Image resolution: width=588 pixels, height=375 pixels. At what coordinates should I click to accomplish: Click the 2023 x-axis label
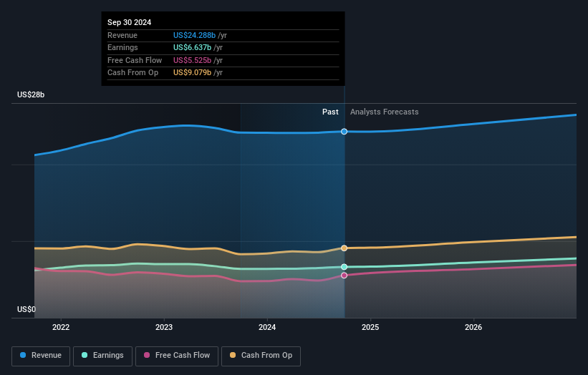pos(164,328)
